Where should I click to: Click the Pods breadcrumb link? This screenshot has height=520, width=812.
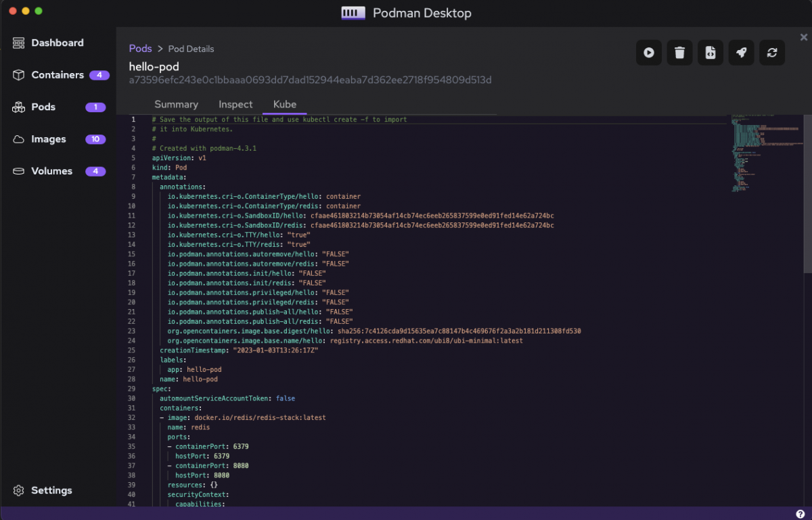(x=140, y=48)
